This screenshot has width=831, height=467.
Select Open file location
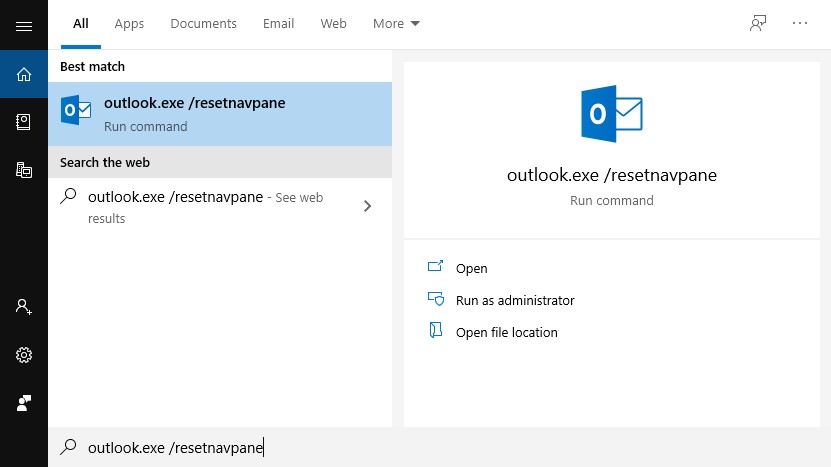tap(506, 332)
